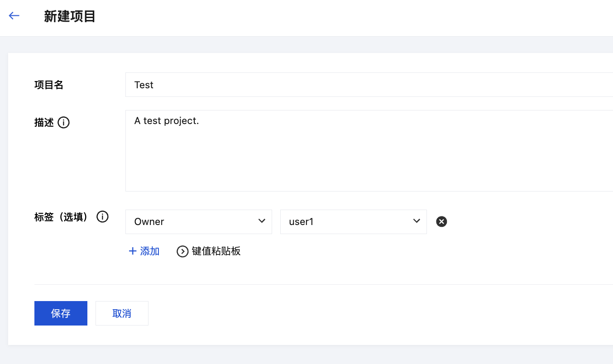Click the 描述 field label
The height and width of the screenshot is (364, 613).
pos(44,123)
